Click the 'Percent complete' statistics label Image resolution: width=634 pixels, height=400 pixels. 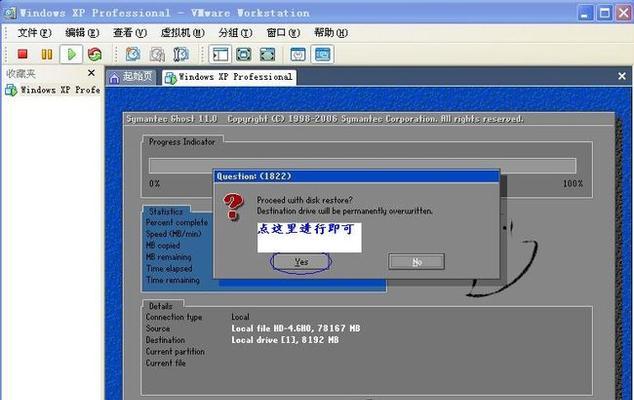pos(177,222)
